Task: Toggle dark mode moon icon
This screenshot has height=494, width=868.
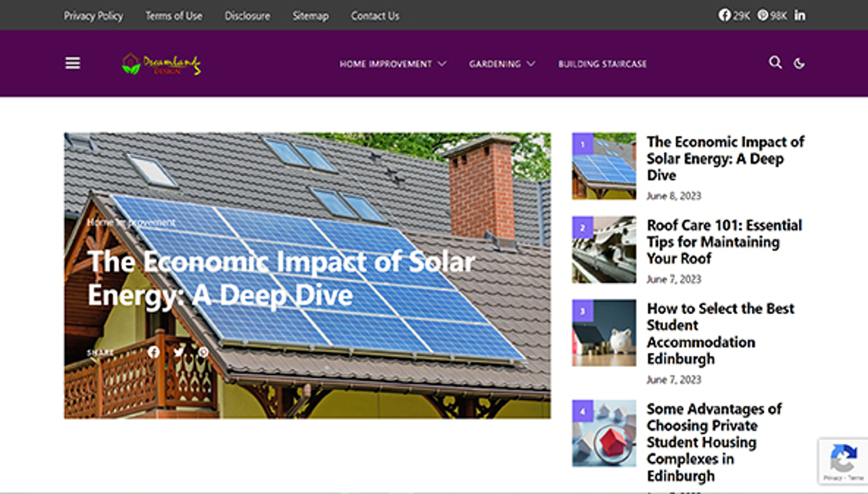Action: [799, 64]
